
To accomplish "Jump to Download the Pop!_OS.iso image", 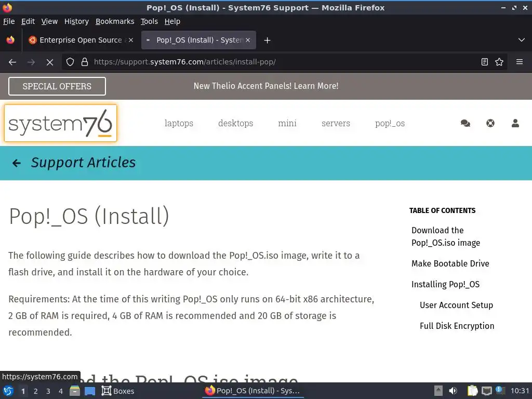I will (x=445, y=236).
